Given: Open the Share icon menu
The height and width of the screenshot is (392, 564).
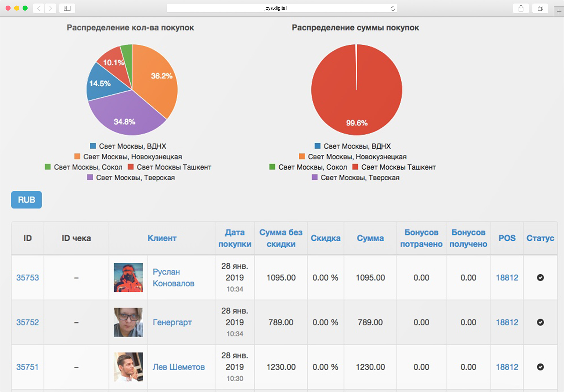Looking at the screenshot, I should click(x=521, y=8).
